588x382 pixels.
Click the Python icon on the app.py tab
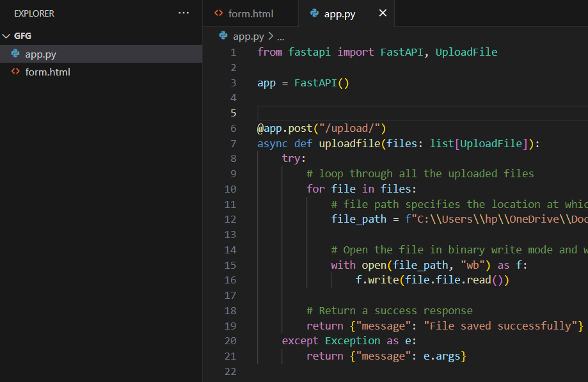point(314,13)
